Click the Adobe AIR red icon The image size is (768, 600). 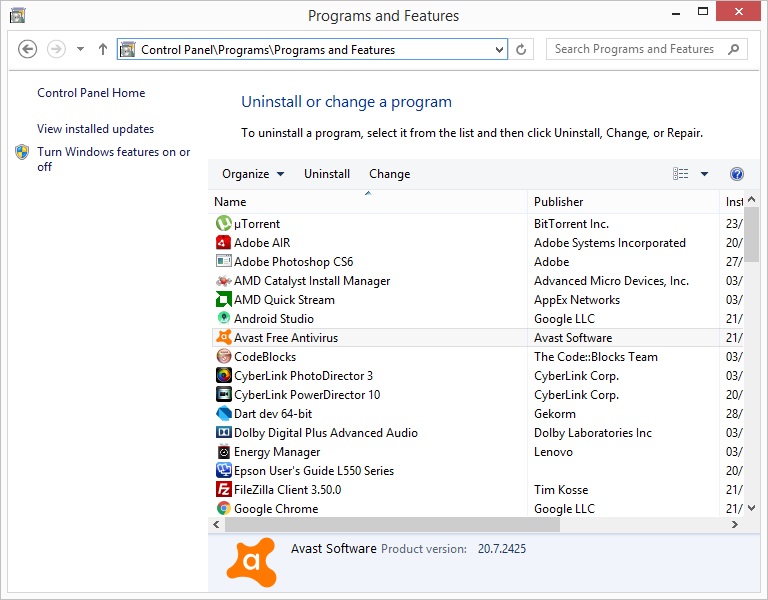coord(223,242)
